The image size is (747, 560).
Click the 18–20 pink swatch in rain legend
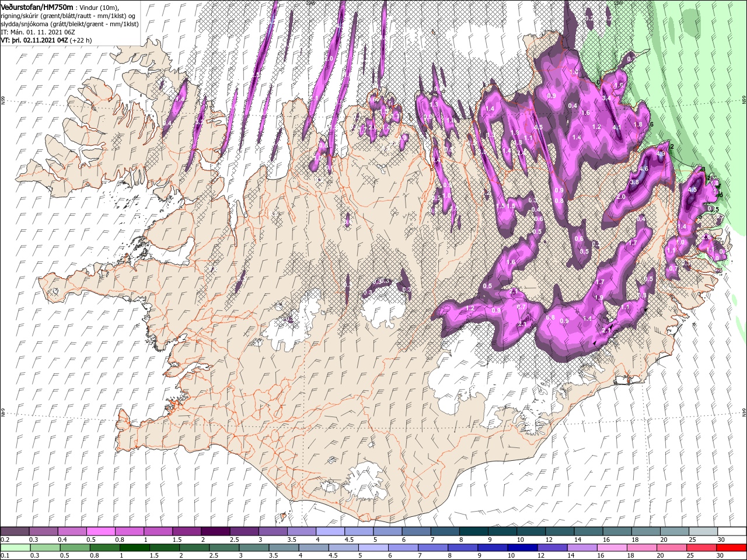tap(641, 548)
